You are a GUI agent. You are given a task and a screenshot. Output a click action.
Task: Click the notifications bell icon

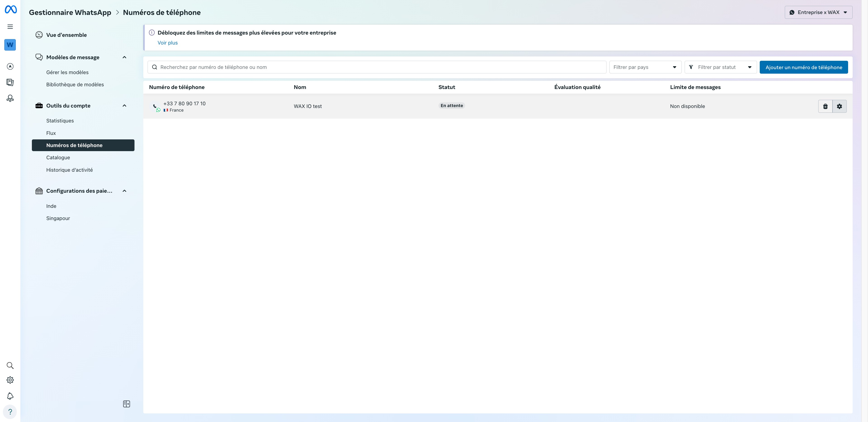point(10,396)
